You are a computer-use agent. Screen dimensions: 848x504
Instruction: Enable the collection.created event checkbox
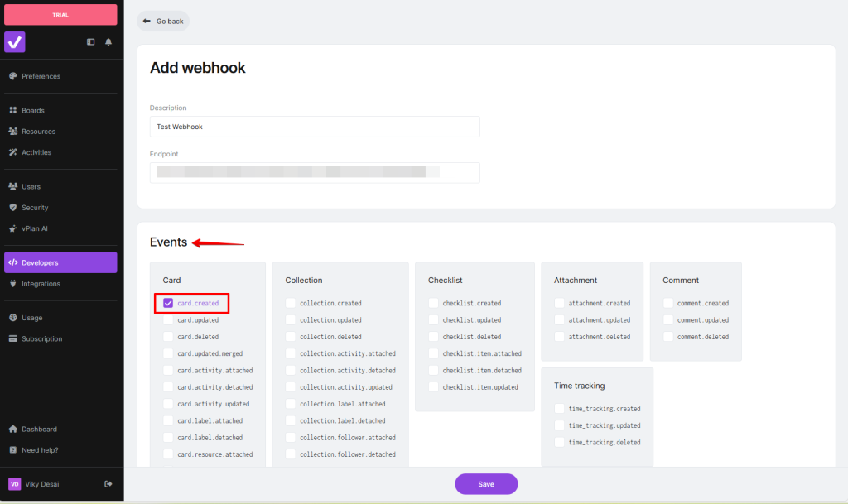pyautogui.click(x=291, y=304)
